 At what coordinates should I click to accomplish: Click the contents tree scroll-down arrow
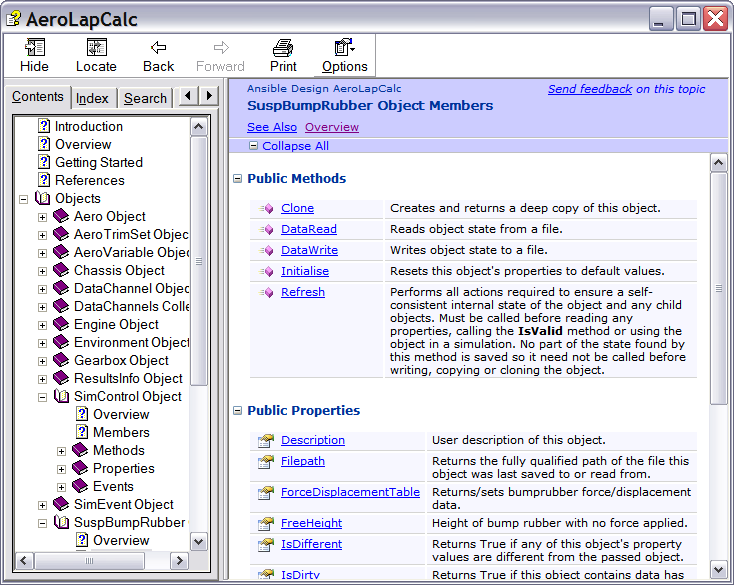tap(198, 542)
